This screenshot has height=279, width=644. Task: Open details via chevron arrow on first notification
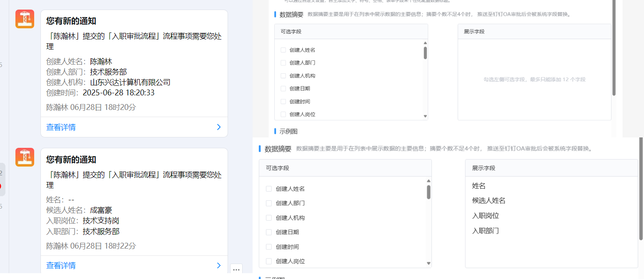pyautogui.click(x=218, y=127)
